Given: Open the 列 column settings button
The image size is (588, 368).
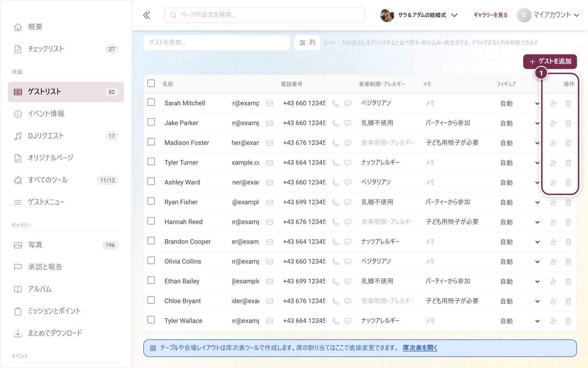Looking at the screenshot, I should (307, 43).
